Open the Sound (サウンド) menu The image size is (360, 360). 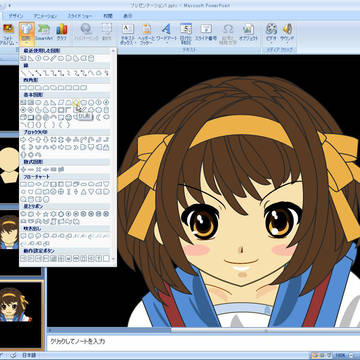(287, 33)
